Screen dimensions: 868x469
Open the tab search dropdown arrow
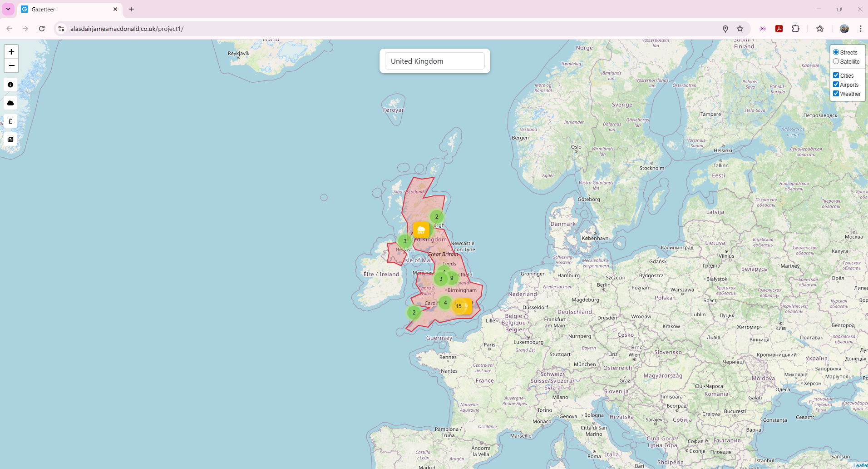(x=8, y=9)
